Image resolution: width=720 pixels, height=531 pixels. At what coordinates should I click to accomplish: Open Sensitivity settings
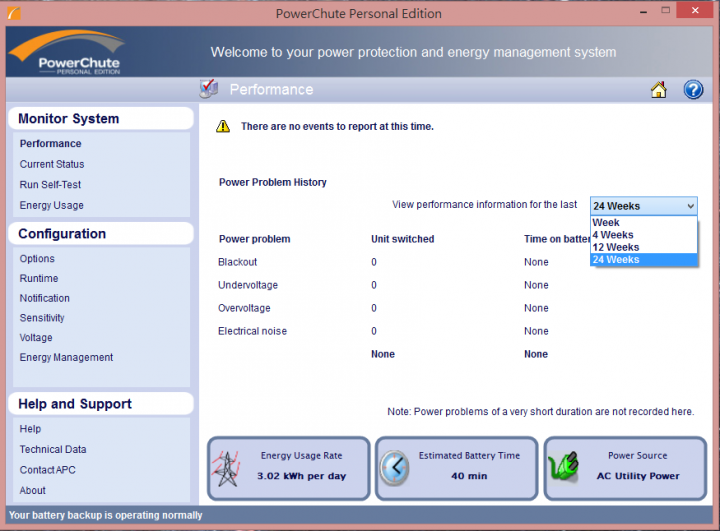[42, 318]
